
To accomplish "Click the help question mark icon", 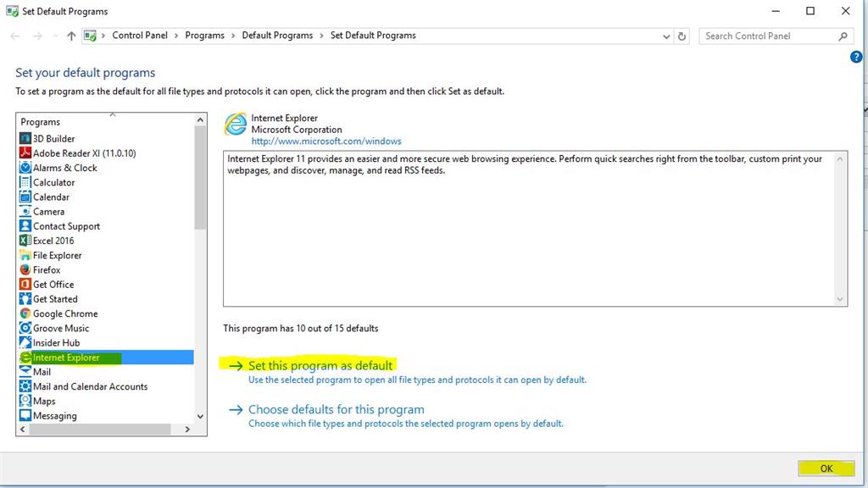I will tap(856, 57).
